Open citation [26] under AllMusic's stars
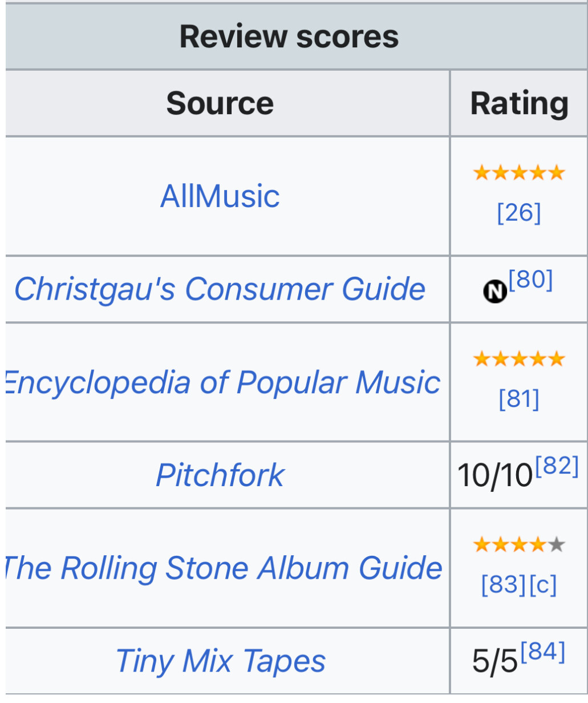 518,213
